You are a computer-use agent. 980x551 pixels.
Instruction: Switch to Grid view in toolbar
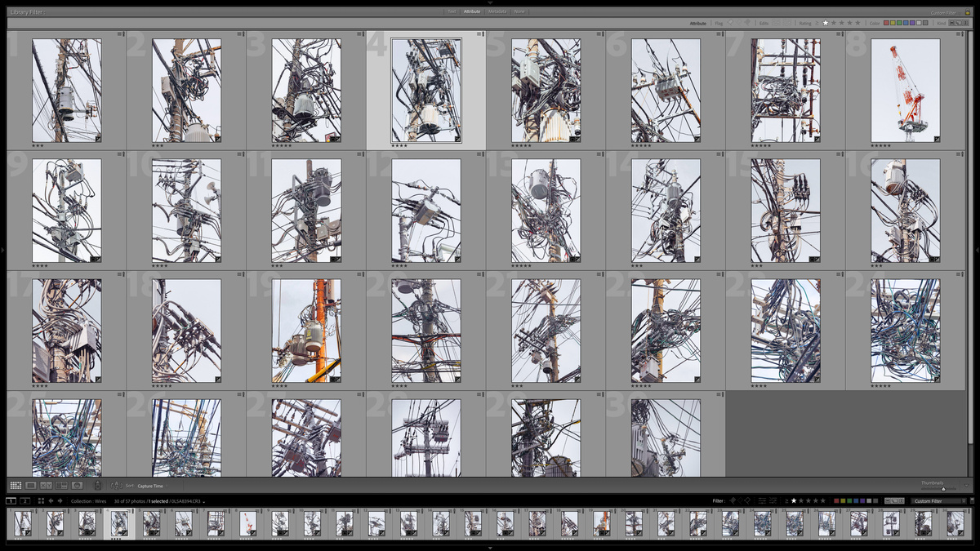click(x=16, y=486)
